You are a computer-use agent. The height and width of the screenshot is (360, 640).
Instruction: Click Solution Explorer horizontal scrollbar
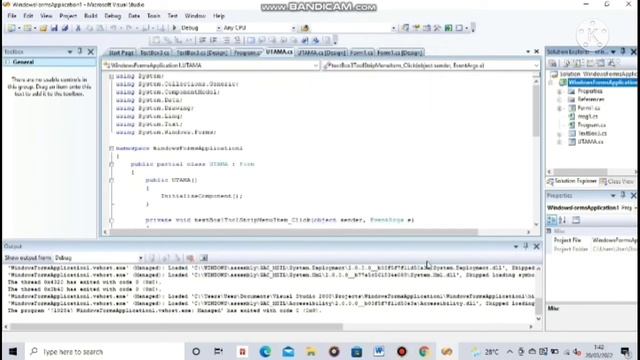point(591,172)
